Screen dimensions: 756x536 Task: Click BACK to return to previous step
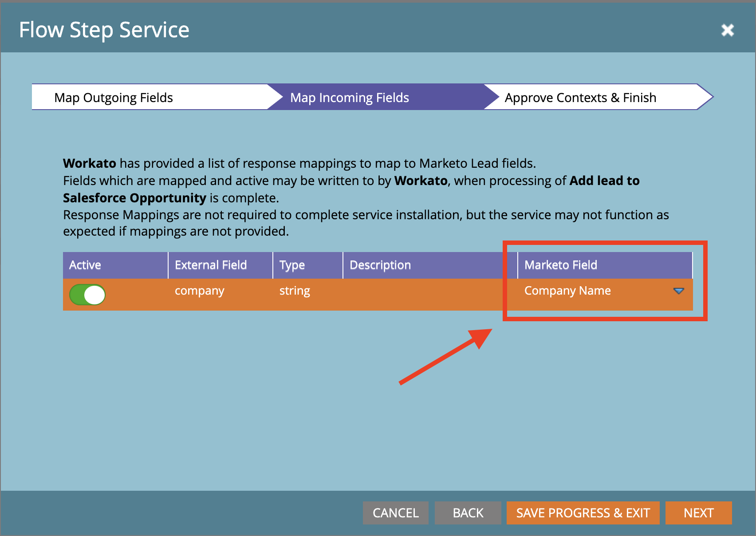[468, 512]
